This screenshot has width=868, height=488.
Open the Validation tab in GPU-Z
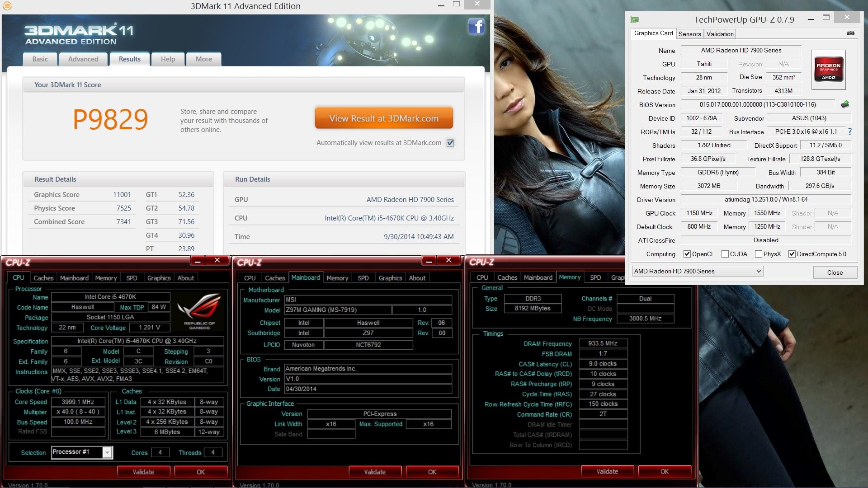click(x=720, y=34)
